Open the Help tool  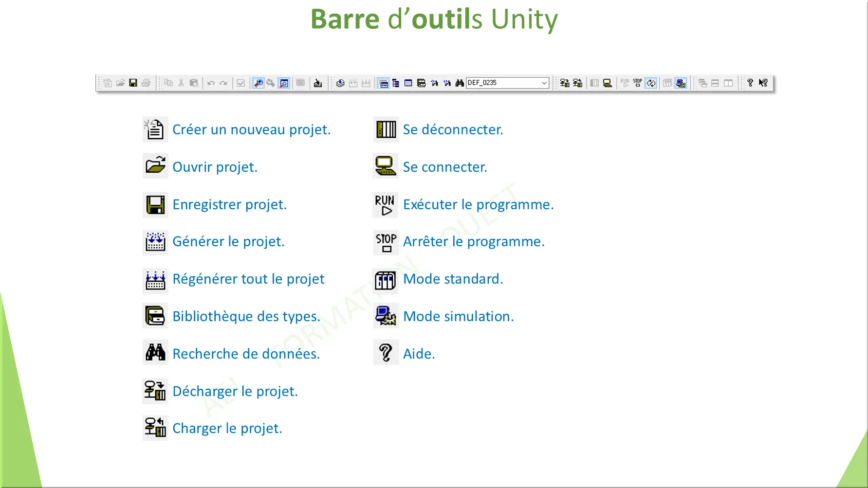[x=750, y=83]
